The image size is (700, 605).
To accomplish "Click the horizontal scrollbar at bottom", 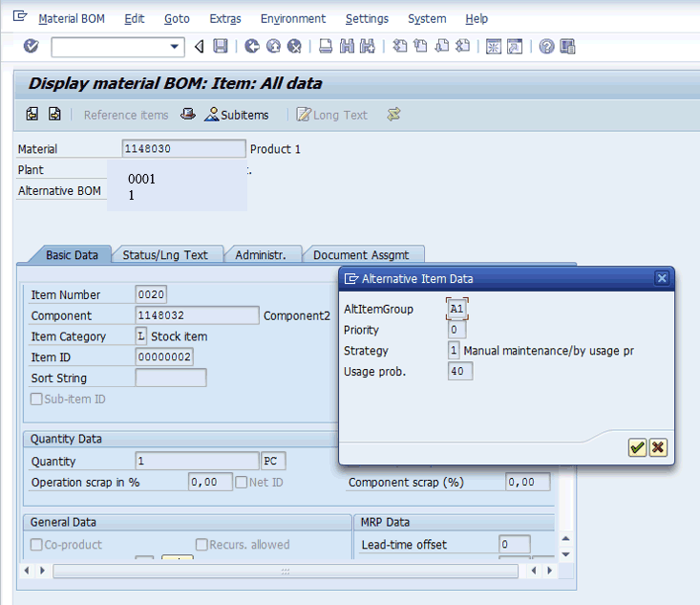I will point(284,571).
